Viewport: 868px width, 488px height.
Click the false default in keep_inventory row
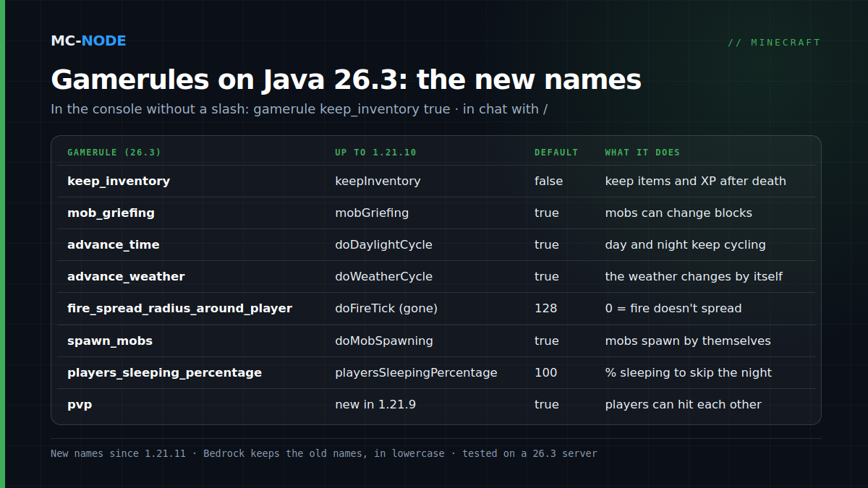(548, 181)
